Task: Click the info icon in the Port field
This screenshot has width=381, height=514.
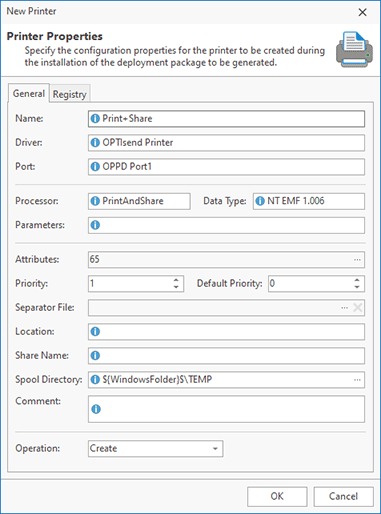Action: (x=95, y=167)
